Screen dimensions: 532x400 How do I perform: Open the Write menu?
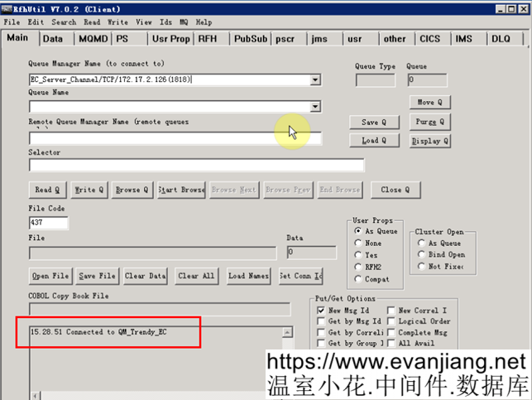pyautogui.click(x=117, y=22)
